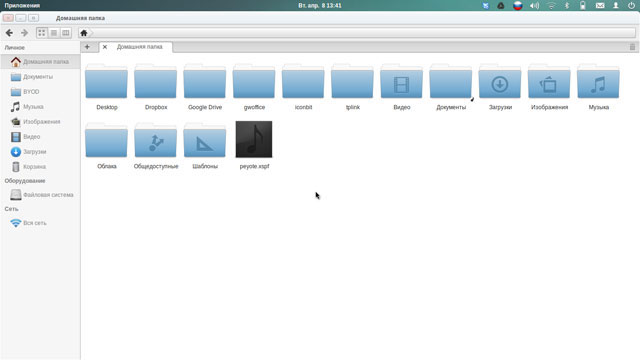640x360 pixels.
Task: Switch to list view
Action: (53, 33)
